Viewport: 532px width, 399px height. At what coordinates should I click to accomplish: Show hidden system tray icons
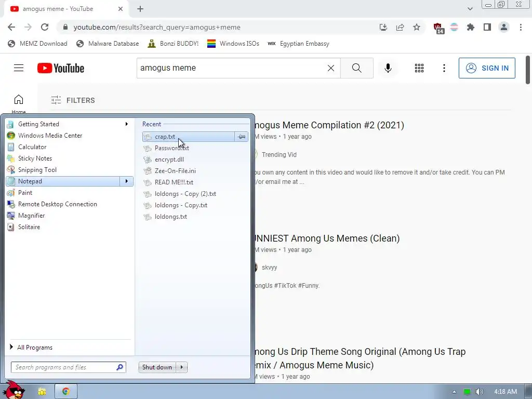pyautogui.click(x=454, y=392)
